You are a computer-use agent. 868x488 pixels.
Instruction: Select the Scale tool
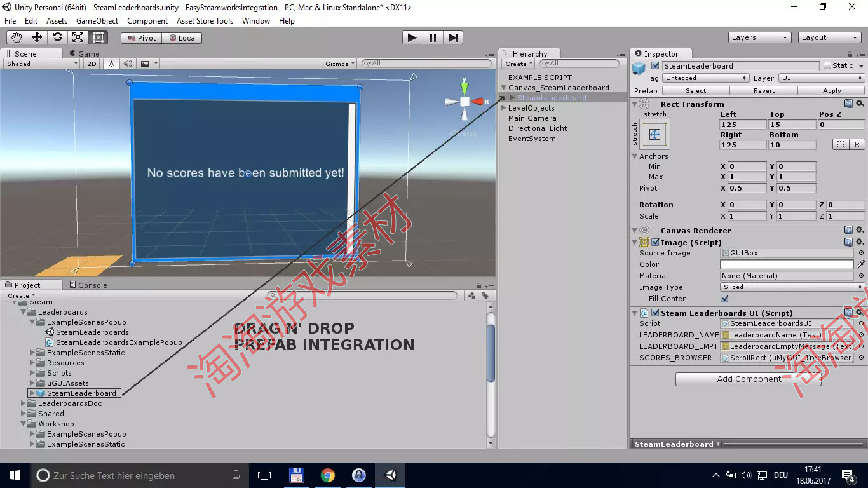coord(78,37)
